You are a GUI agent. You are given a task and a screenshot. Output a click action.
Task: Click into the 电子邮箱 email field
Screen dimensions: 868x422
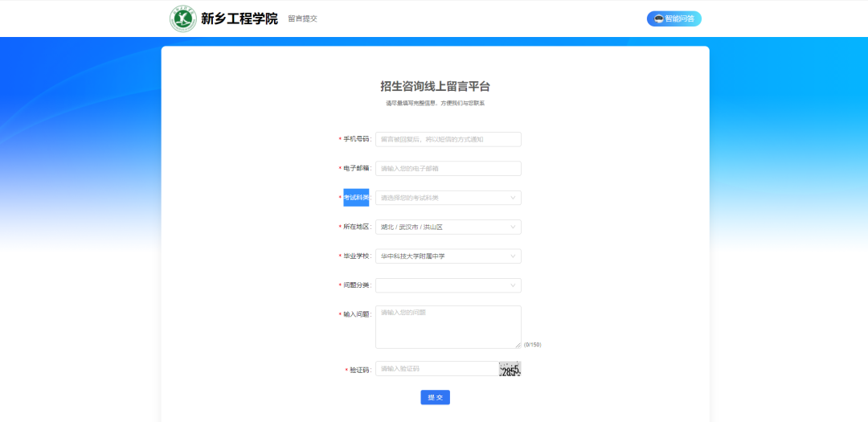(x=448, y=169)
